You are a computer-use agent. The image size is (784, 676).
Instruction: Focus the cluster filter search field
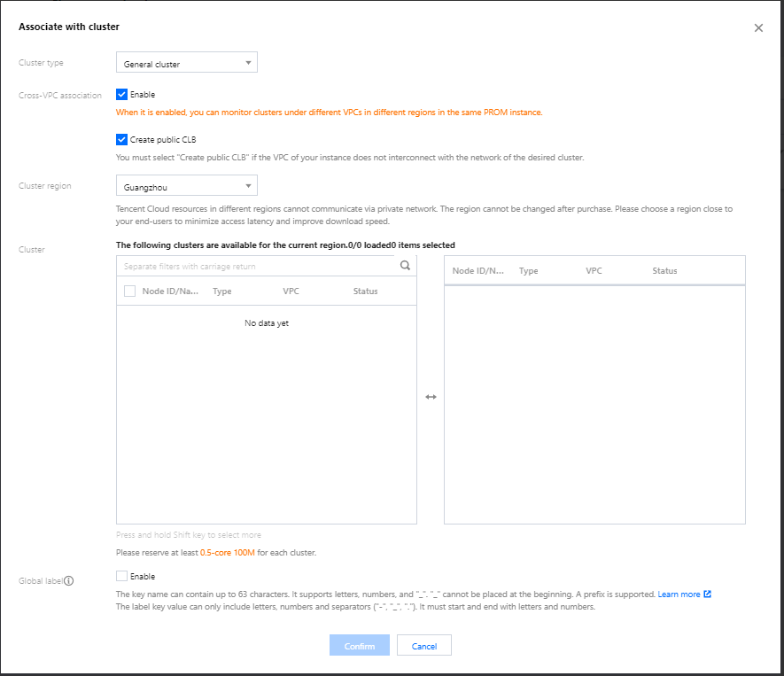coord(257,266)
